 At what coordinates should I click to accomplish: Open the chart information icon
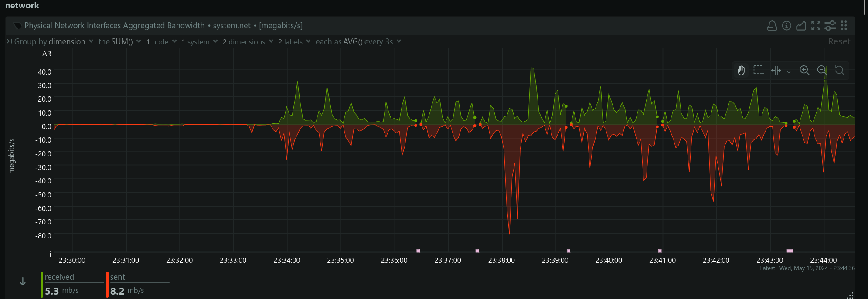[786, 26]
